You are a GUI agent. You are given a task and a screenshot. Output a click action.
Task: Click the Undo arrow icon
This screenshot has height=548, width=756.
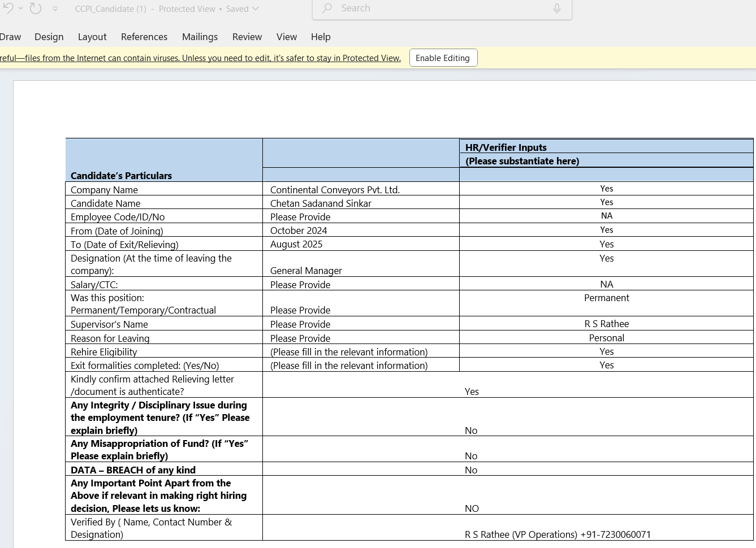8,8
